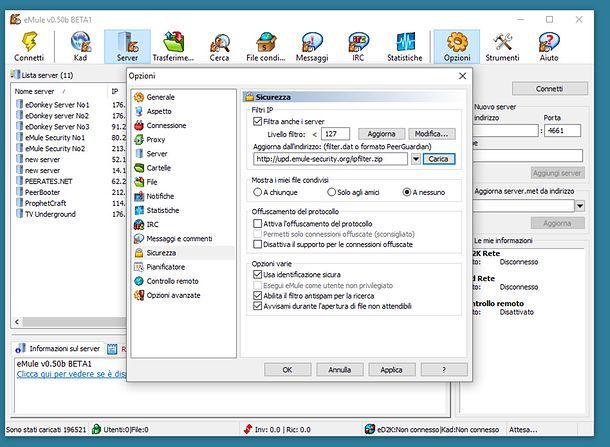The width and height of the screenshot is (610, 447).
Task: Follow the Clicca qui per vedere link
Action: point(71,374)
